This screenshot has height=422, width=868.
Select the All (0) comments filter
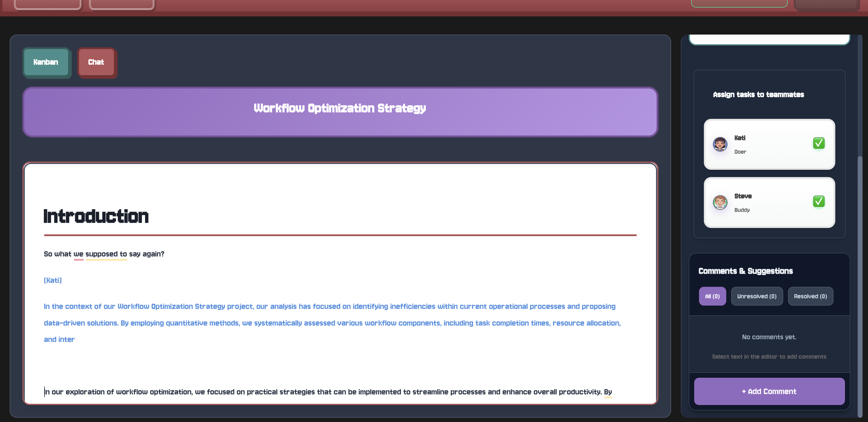pos(712,296)
